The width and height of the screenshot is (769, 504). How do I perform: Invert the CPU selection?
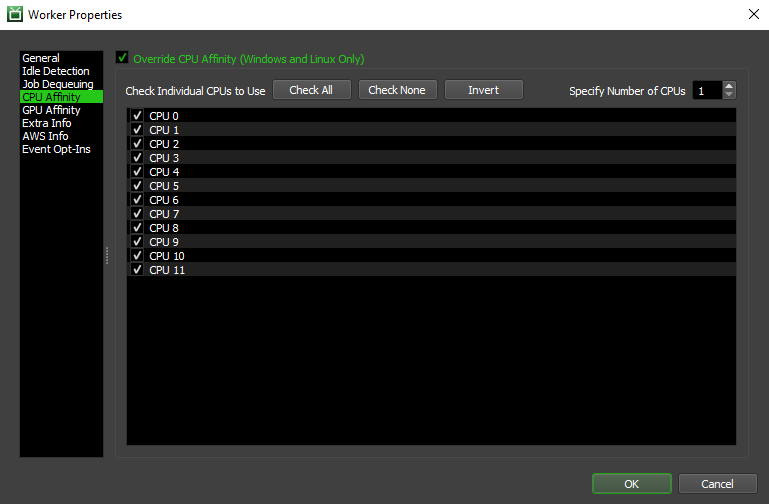[484, 90]
